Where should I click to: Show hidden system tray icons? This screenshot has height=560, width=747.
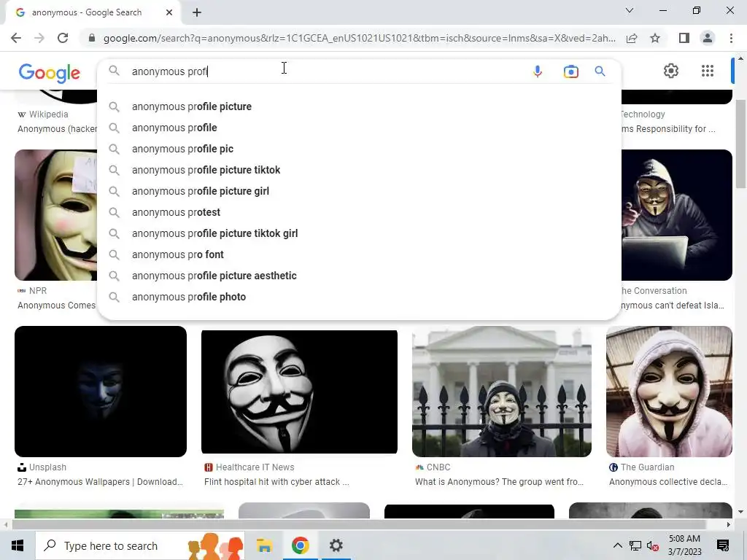(x=617, y=545)
